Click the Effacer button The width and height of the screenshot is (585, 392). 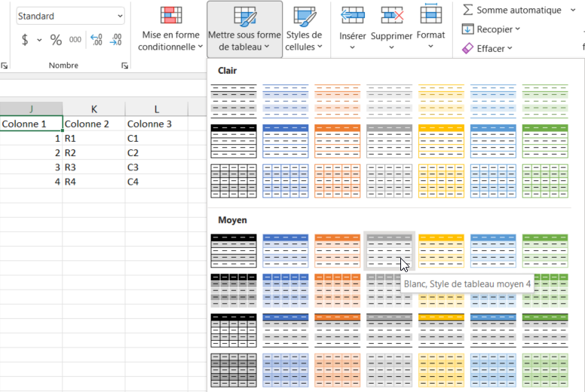pos(487,48)
